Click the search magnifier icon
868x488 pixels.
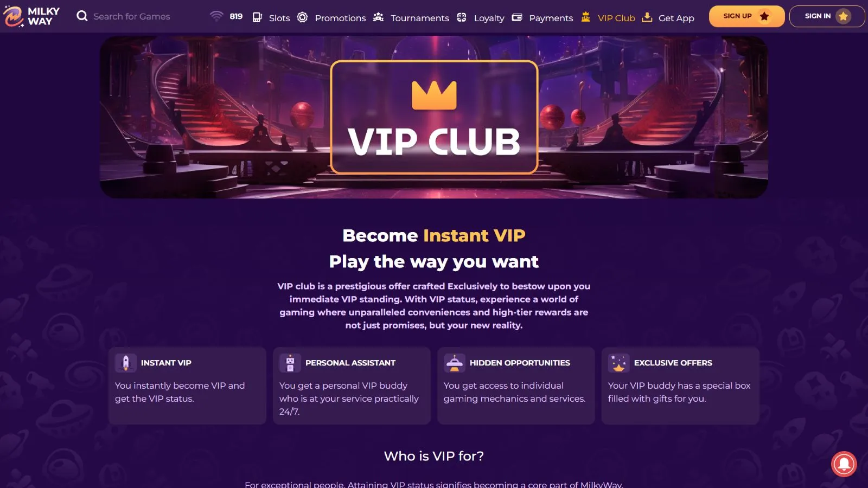click(x=82, y=16)
